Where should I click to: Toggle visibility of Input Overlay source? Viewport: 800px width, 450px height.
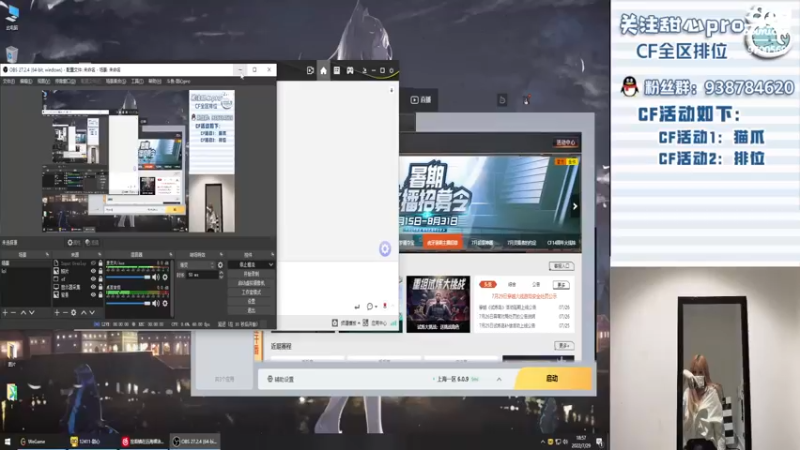[93, 263]
